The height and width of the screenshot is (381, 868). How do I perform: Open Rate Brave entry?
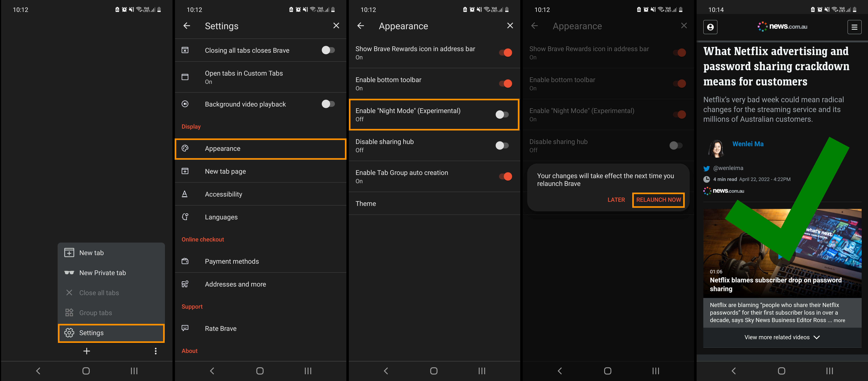coord(261,328)
